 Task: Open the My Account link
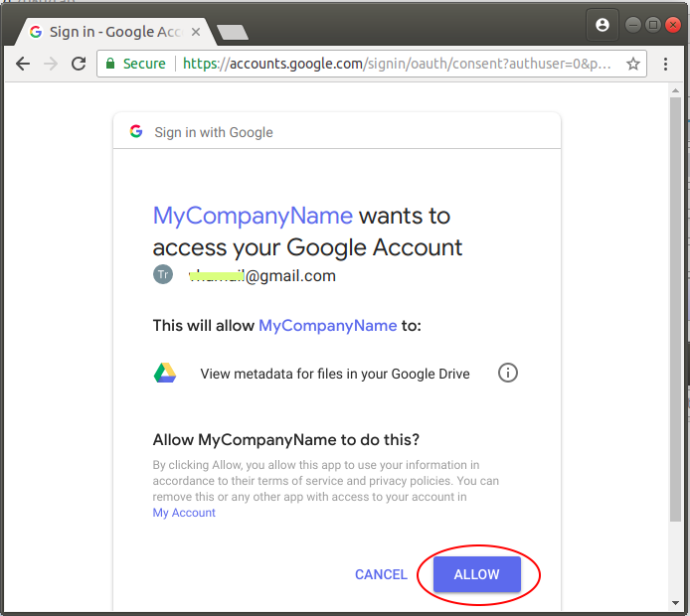(184, 513)
